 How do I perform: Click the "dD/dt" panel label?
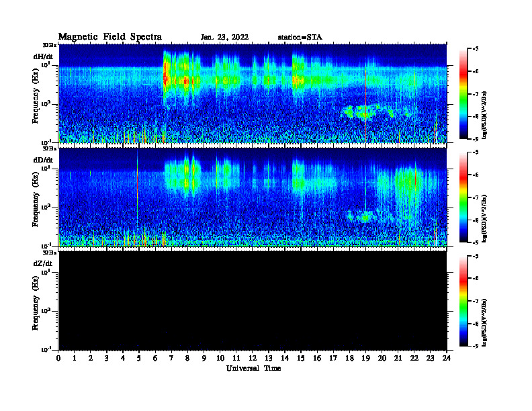pyautogui.click(x=43, y=160)
